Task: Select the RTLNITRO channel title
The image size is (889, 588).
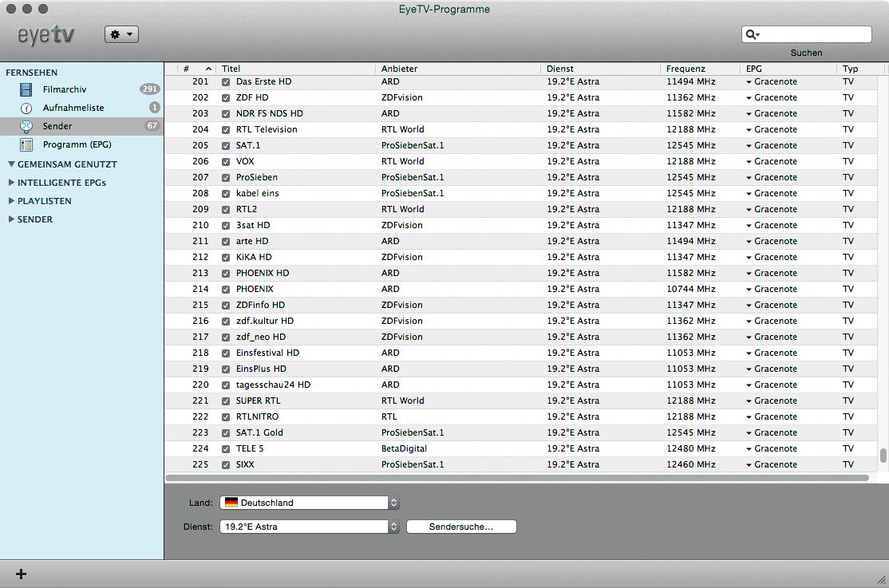Action: (258, 416)
